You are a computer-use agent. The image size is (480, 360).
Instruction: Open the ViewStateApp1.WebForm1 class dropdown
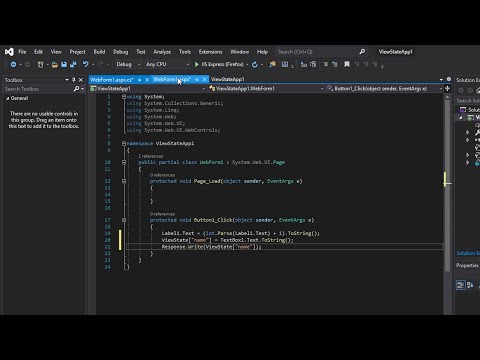322,89
